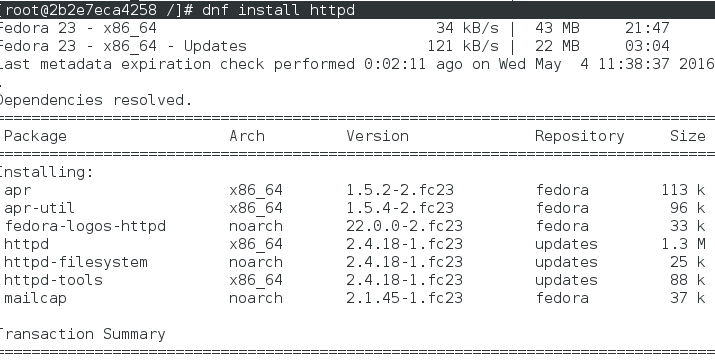Viewport: 715px width, 360px height.
Task: Select the 'apr' package name
Action: pos(18,191)
